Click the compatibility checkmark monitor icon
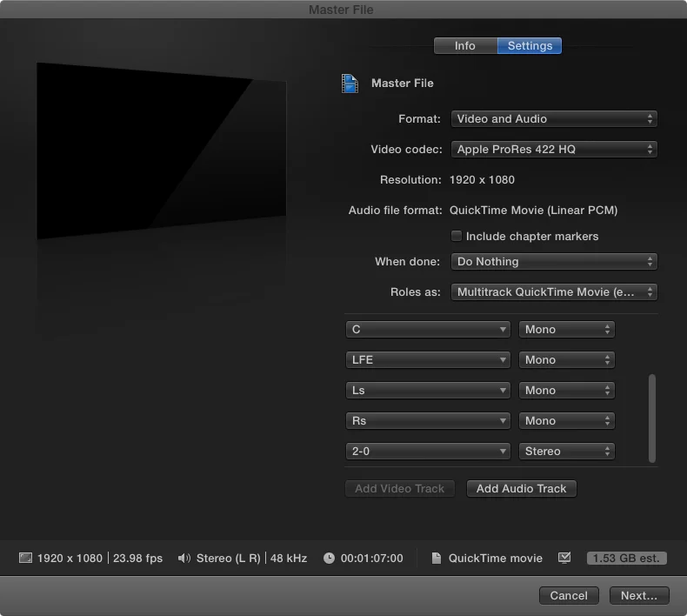The height and width of the screenshot is (616, 687). coord(564,557)
